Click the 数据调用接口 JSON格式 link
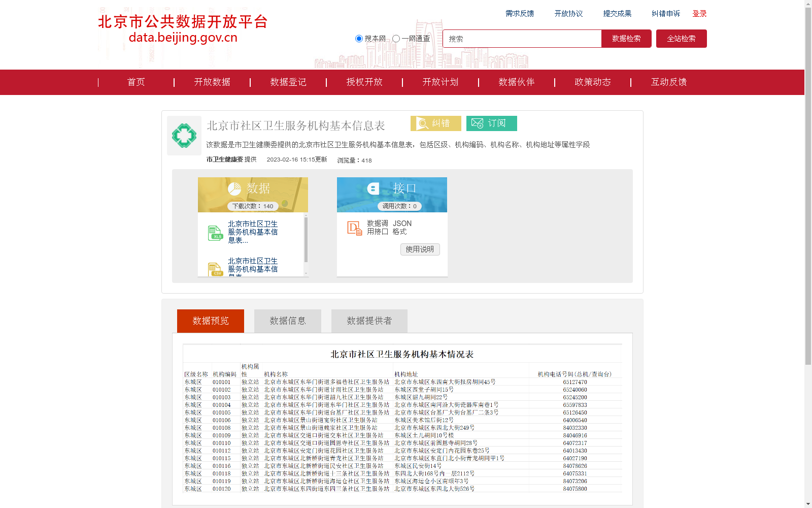This screenshot has height=508, width=812. pos(389,228)
